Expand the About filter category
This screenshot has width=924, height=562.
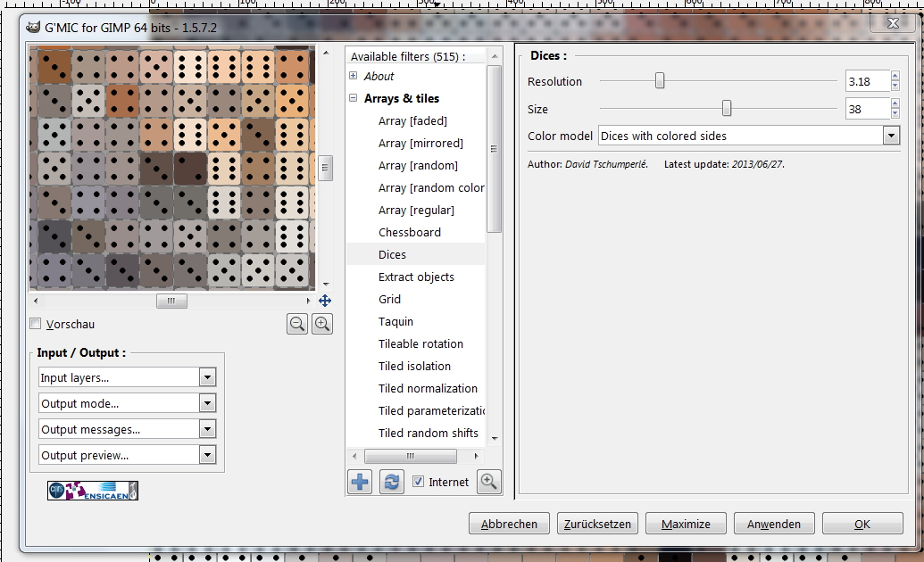click(354, 76)
